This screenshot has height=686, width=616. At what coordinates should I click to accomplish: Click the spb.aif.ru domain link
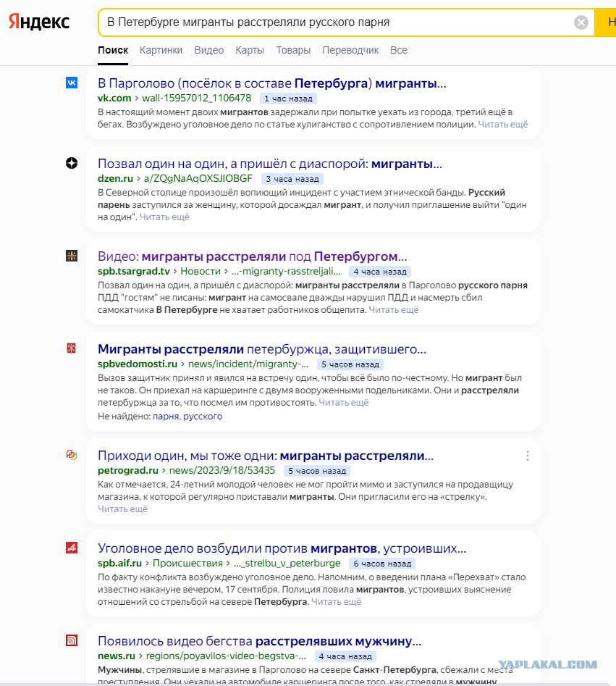(x=119, y=564)
